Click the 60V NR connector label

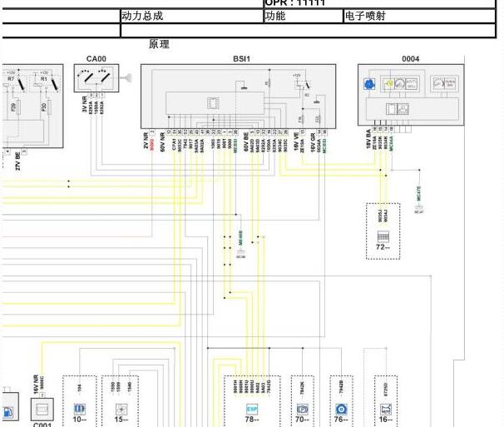click(162, 142)
